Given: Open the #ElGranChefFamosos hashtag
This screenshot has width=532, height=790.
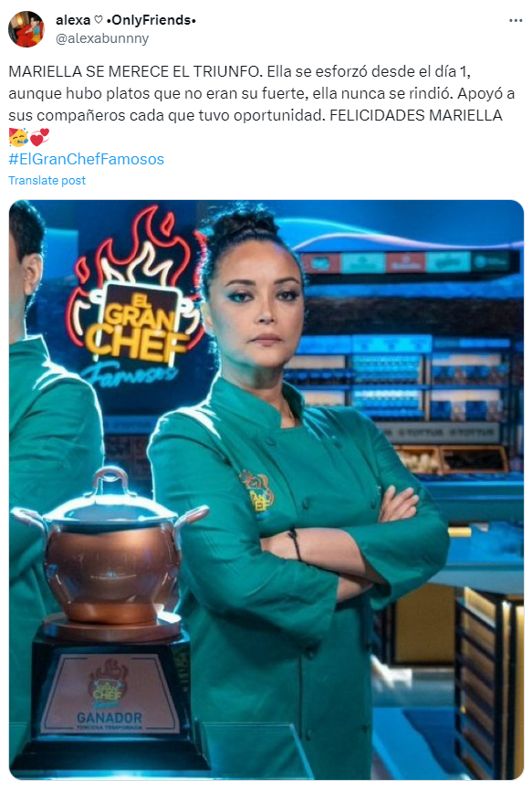Looking at the screenshot, I should (86, 159).
